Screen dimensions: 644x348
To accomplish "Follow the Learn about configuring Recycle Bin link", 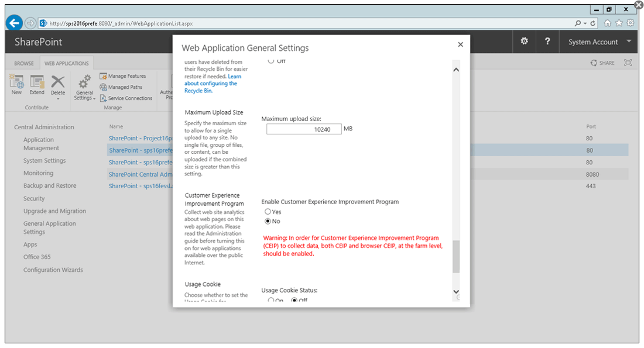I will click(213, 83).
